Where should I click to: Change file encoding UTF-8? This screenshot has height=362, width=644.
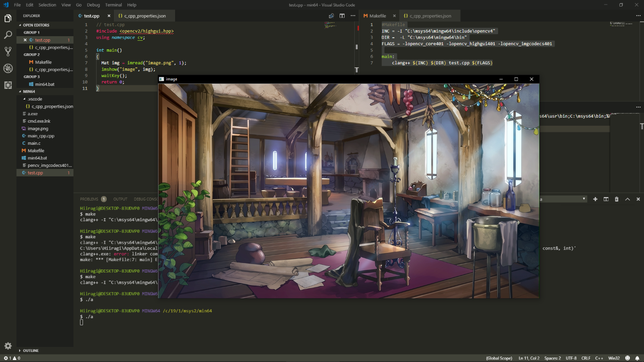pos(571,358)
